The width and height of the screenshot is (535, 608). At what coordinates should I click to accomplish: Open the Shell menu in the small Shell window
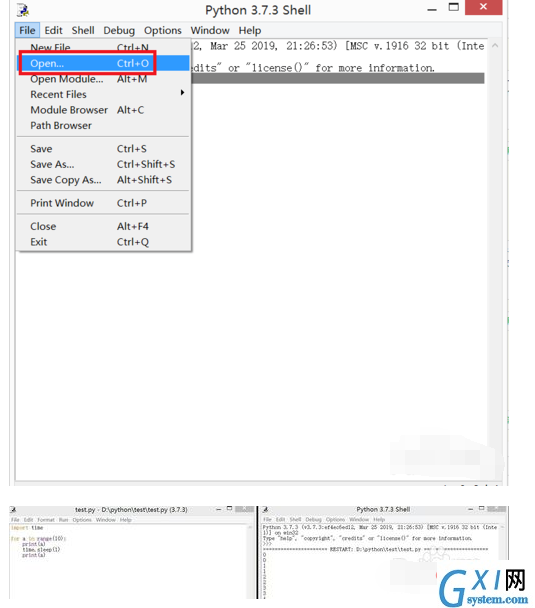(x=295, y=519)
